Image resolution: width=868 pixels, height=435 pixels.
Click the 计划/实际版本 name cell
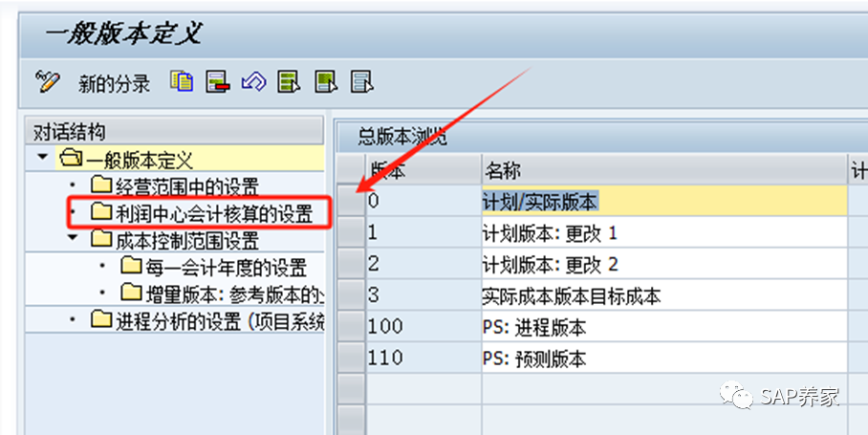click(x=664, y=201)
